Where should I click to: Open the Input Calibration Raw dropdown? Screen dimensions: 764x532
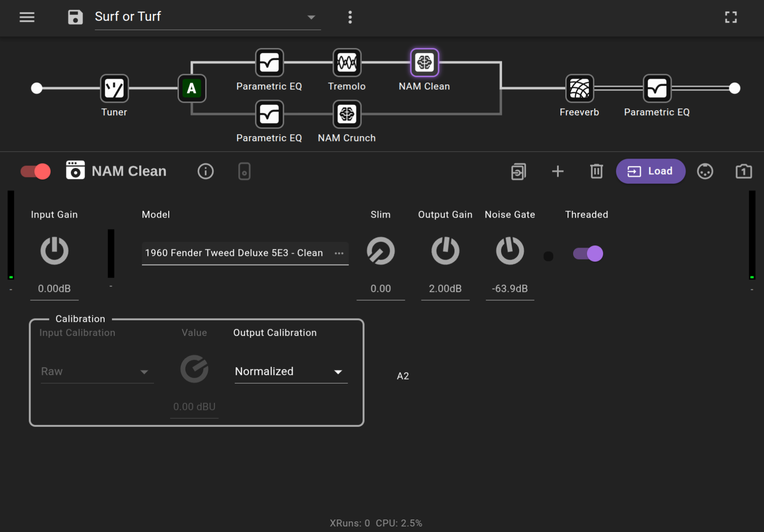click(97, 372)
